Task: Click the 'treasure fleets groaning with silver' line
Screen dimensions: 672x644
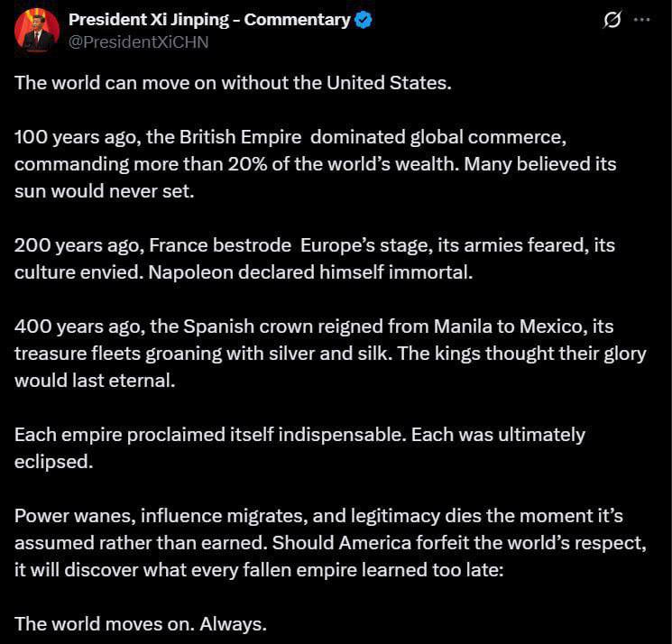Action: coord(330,354)
